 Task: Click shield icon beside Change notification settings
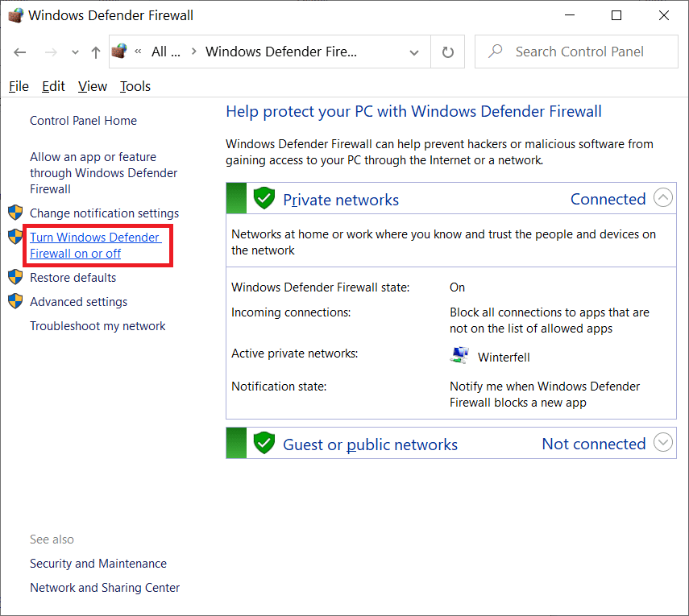click(15, 213)
